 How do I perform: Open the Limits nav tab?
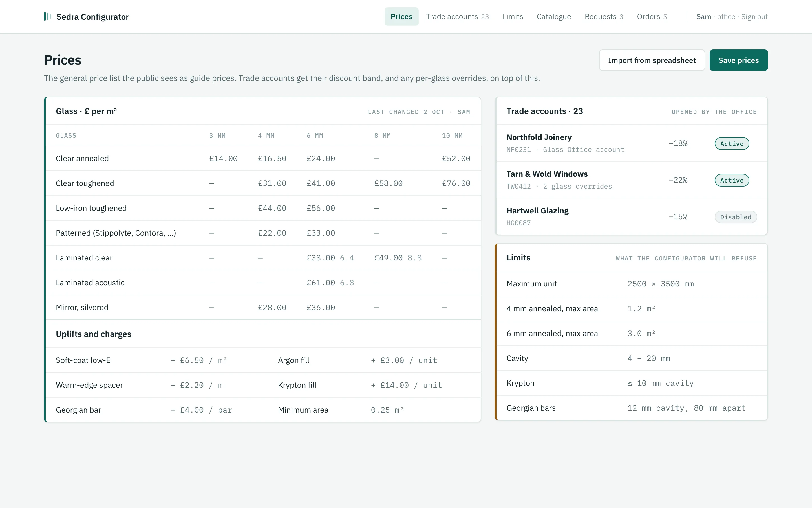pyautogui.click(x=513, y=16)
